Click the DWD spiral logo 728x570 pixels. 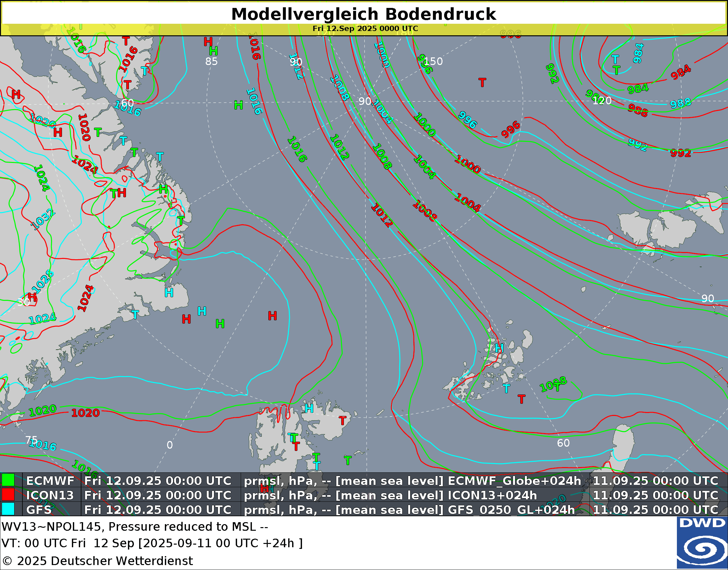[x=702, y=543]
